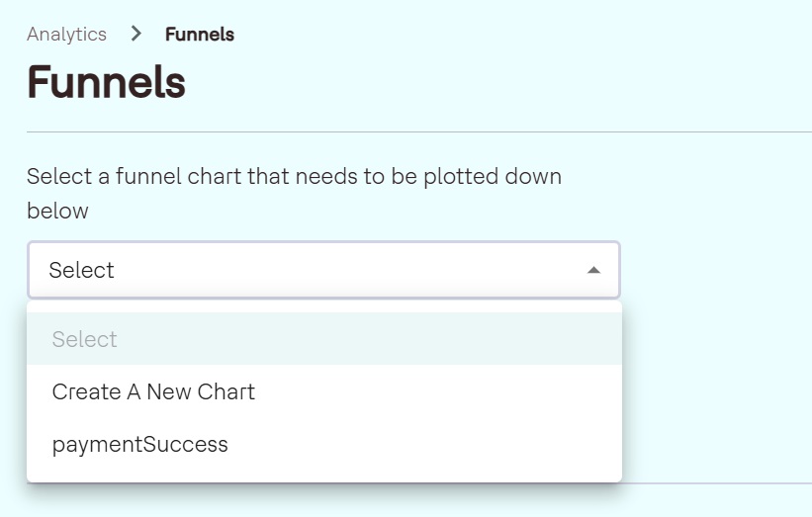Click the bold Funnels breadcrumb item
The width and height of the screenshot is (812, 517).
click(x=199, y=35)
